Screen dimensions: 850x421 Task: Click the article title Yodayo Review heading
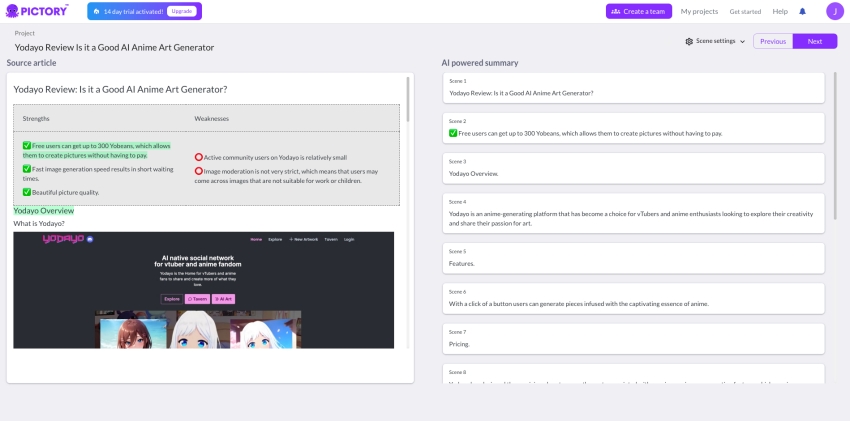[120, 89]
